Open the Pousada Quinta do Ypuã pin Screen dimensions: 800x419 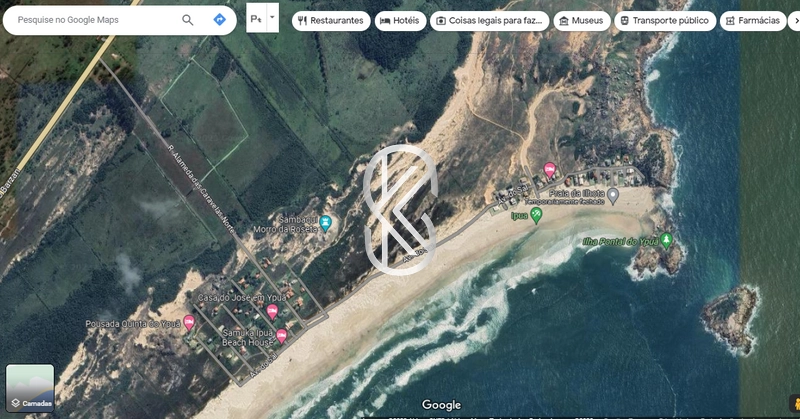click(x=189, y=323)
